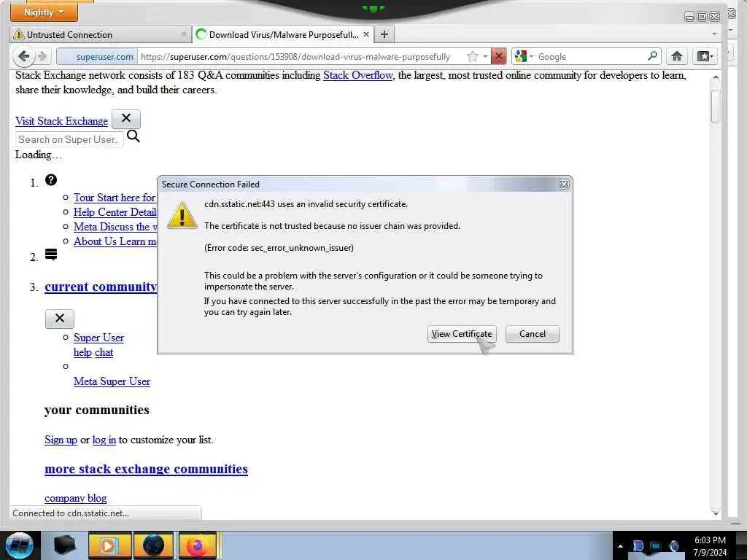747x560 pixels.
Task: Open the Help Center link
Action: click(115, 212)
